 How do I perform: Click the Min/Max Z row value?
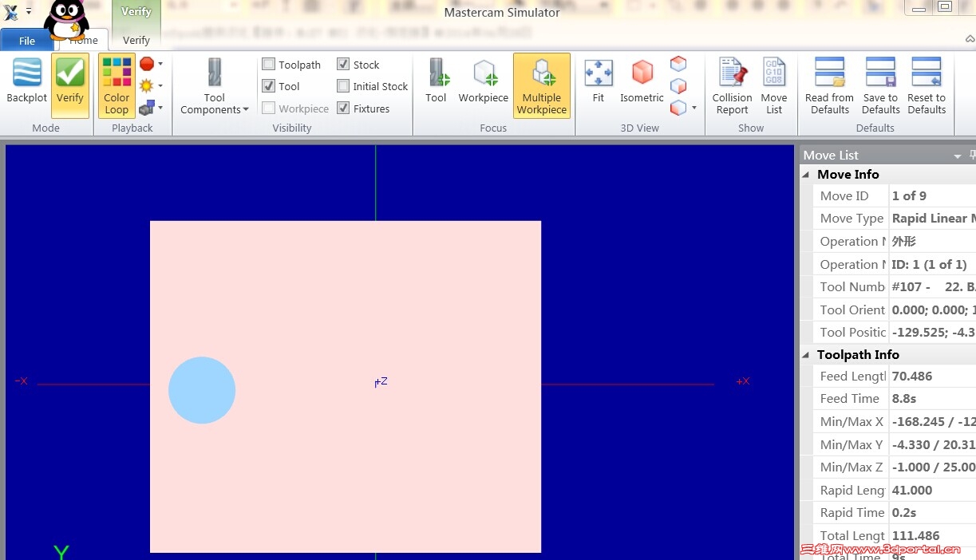[x=933, y=467]
